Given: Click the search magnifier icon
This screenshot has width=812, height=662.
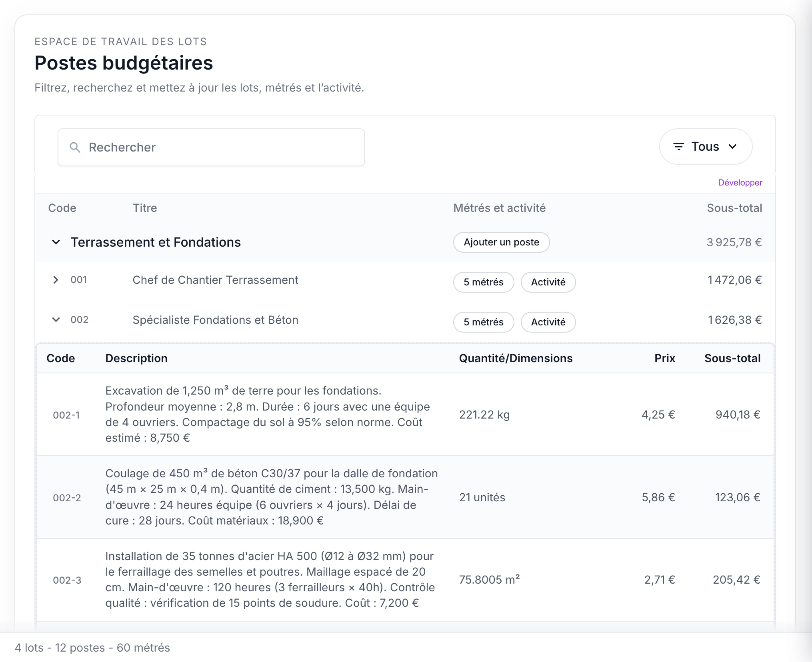Looking at the screenshot, I should 76,147.
